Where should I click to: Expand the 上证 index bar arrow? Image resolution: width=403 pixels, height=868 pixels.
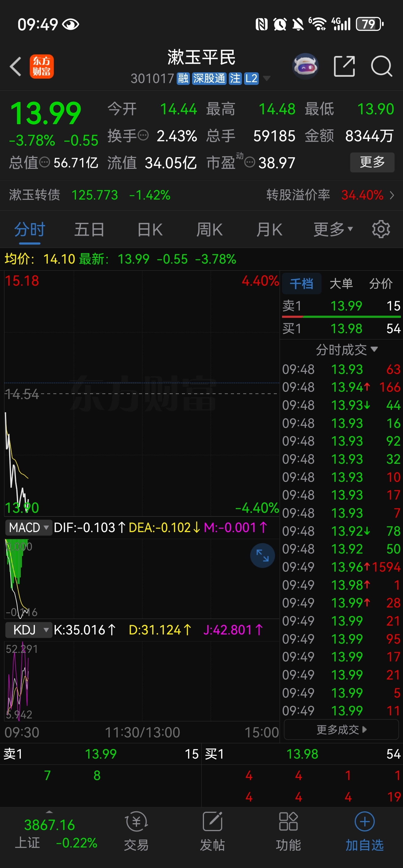tap(49, 812)
